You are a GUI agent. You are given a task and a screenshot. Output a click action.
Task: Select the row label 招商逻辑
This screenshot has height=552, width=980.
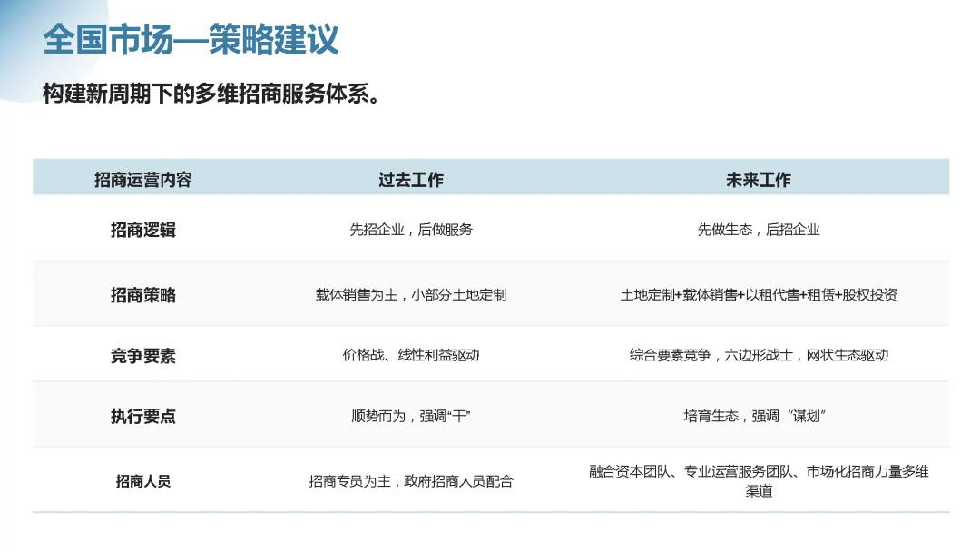pyautogui.click(x=143, y=230)
